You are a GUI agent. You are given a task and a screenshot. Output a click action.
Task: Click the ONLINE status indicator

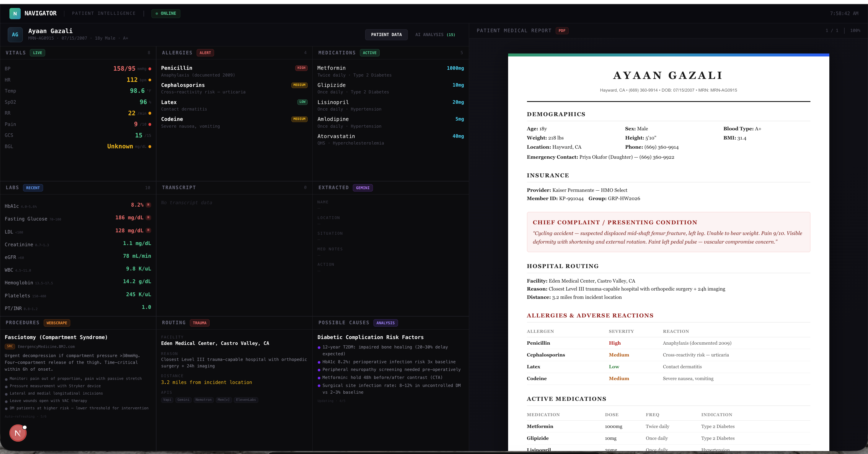pos(166,14)
